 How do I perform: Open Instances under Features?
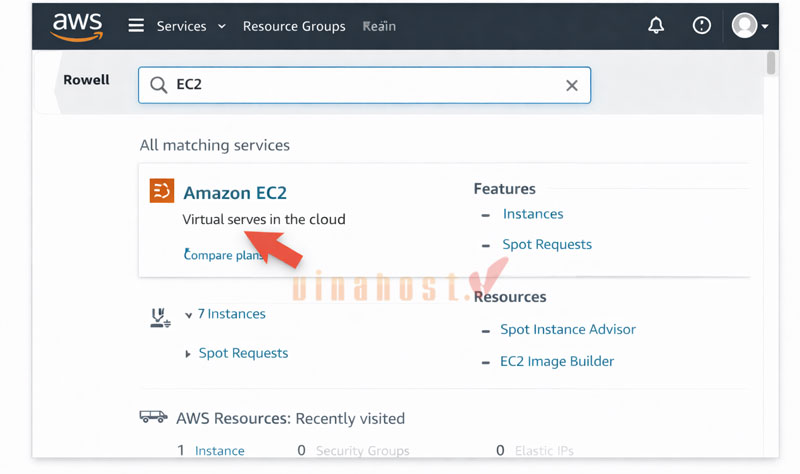coord(533,214)
